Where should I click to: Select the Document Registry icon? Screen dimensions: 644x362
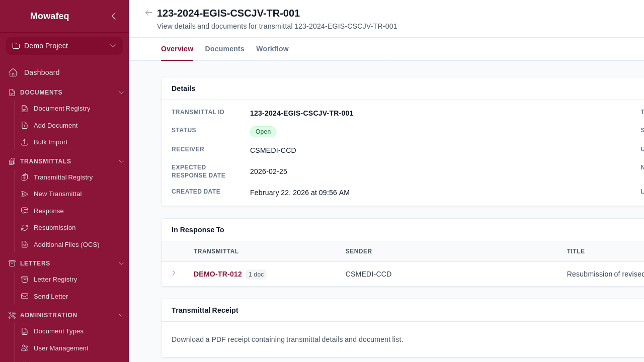pos(25,108)
